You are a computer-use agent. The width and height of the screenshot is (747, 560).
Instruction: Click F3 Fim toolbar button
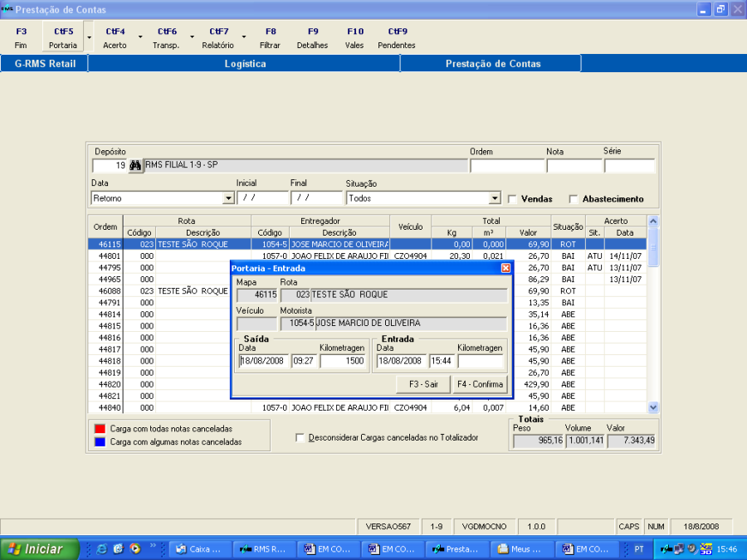pos(21,37)
